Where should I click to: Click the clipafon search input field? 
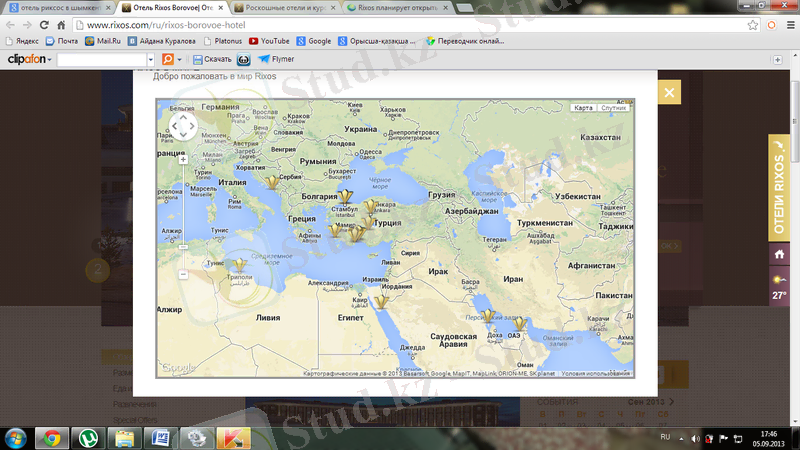(102, 60)
